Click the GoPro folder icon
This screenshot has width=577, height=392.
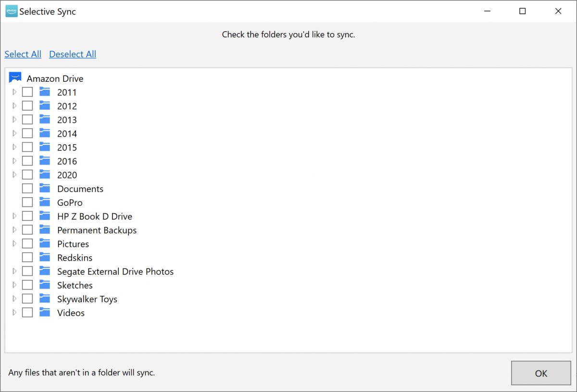coord(45,202)
